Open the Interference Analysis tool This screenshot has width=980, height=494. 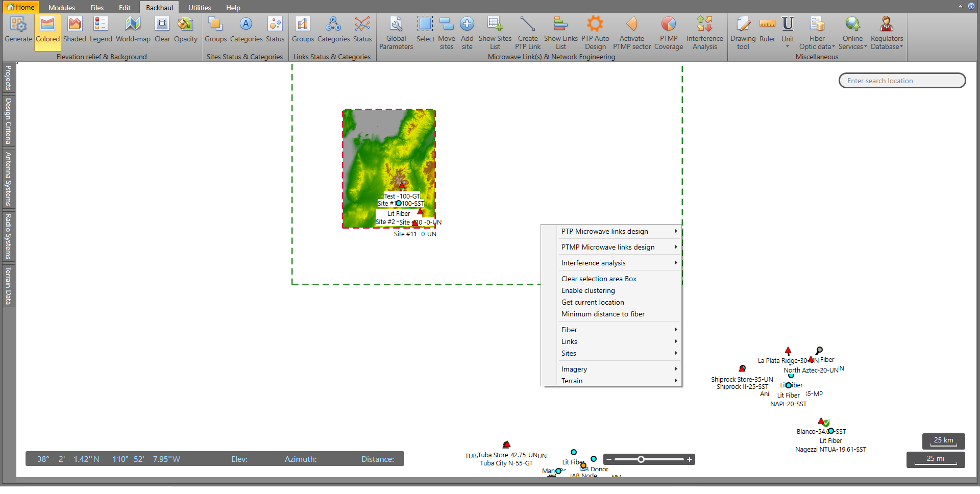(x=704, y=32)
